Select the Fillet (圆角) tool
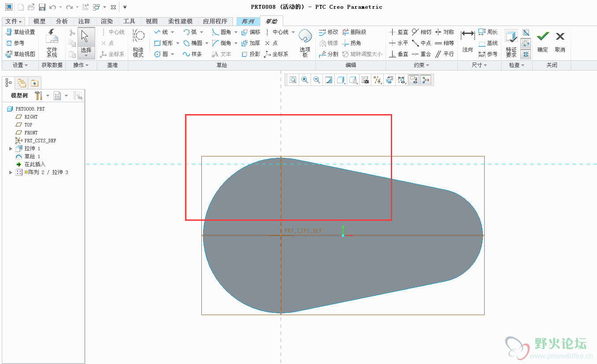597x364 pixels. pyautogui.click(x=222, y=32)
